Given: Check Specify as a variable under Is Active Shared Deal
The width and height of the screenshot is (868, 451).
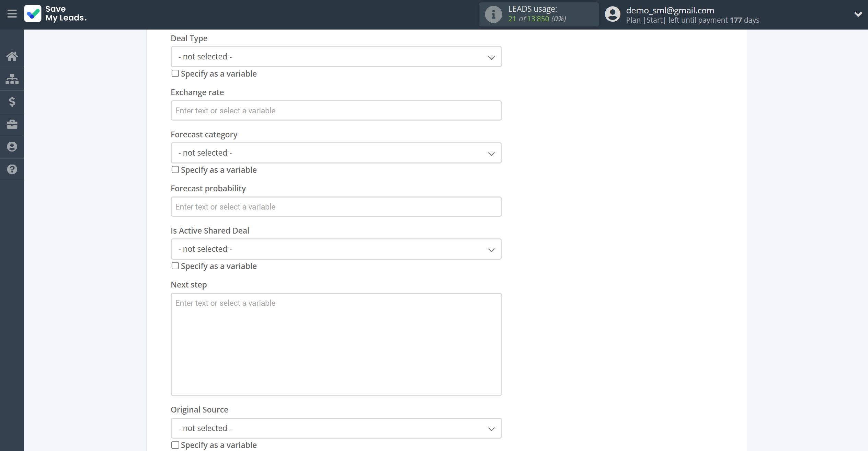Looking at the screenshot, I should pos(175,266).
